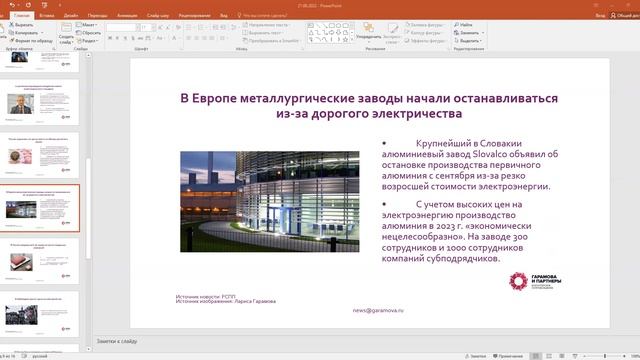The height and width of the screenshot is (360, 640).
Task: Switch to Слайд-шоу ribbon tab
Action: tap(158, 16)
